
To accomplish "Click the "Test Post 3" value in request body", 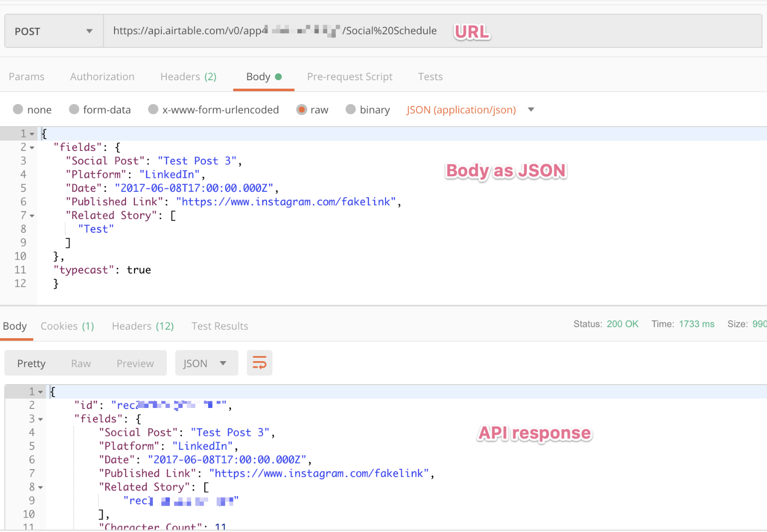I will click(x=197, y=161).
